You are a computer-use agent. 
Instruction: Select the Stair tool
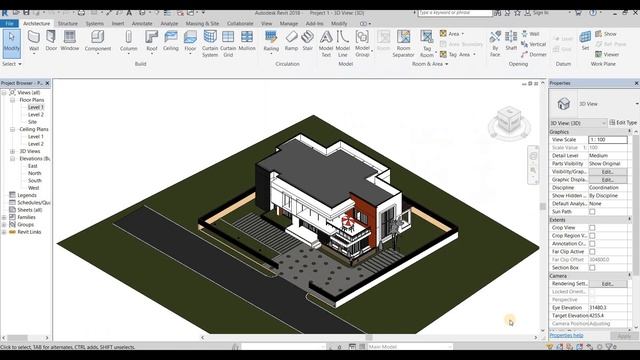tap(307, 41)
